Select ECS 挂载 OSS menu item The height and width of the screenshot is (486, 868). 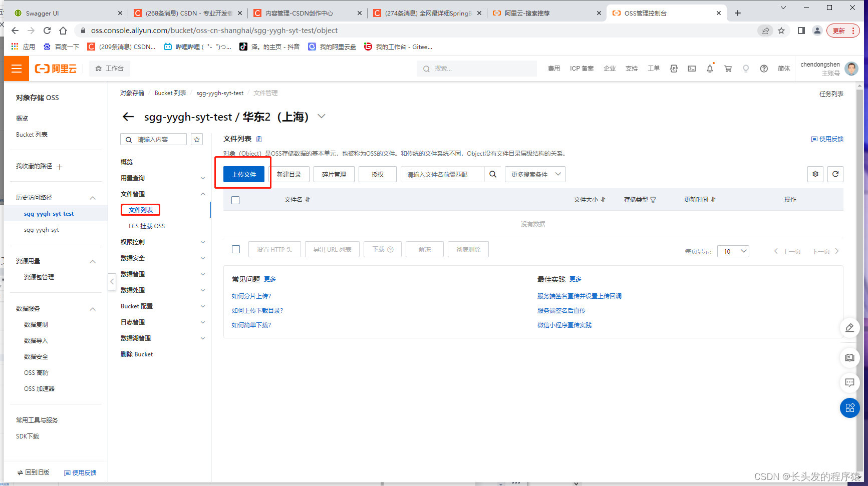[147, 226]
